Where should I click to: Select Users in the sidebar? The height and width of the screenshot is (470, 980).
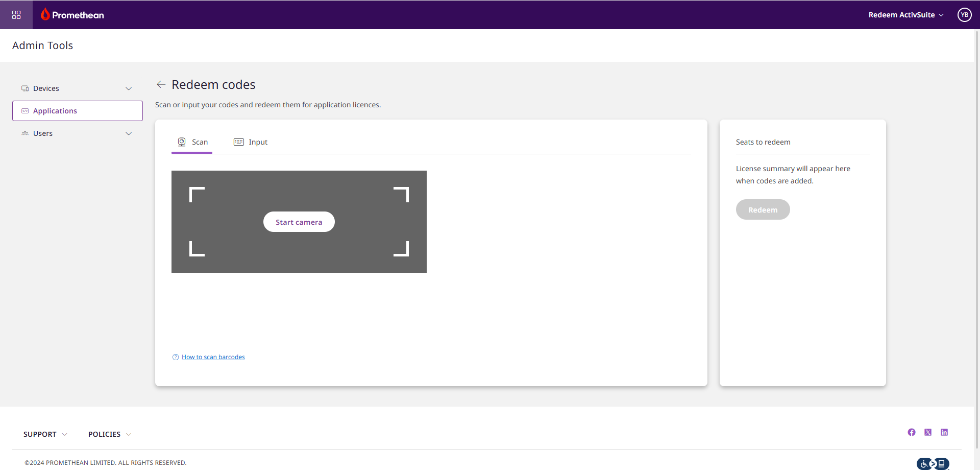78,133
